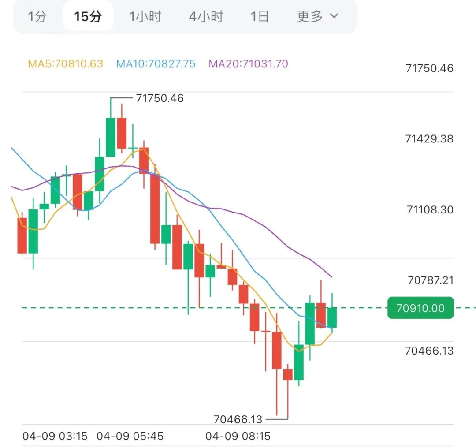
Task: Click the 71429.38 price axis label
Action: pyautogui.click(x=429, y=139)
